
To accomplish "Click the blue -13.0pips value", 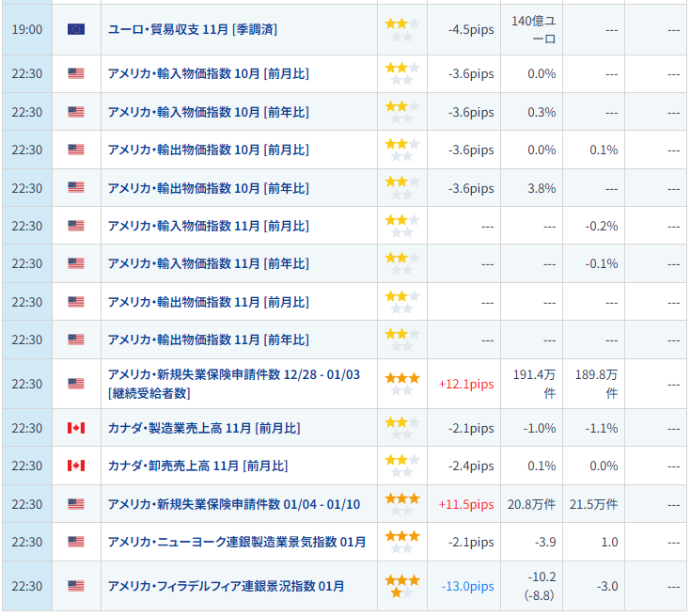I will [467, 586].
